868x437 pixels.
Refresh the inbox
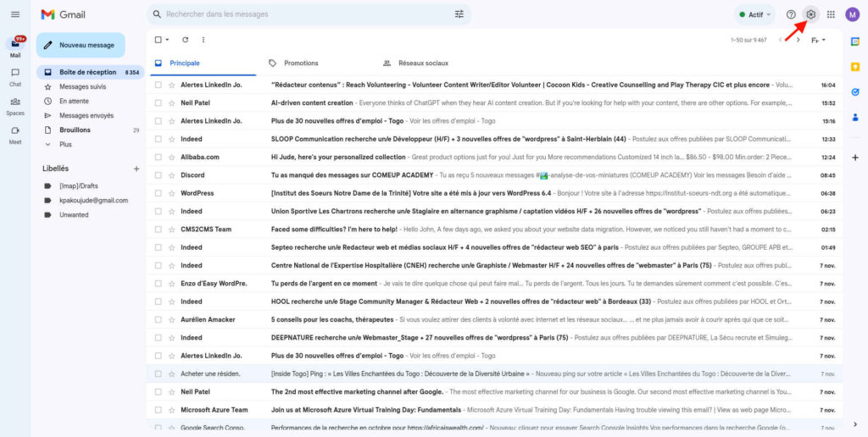[x=186, y=40]
